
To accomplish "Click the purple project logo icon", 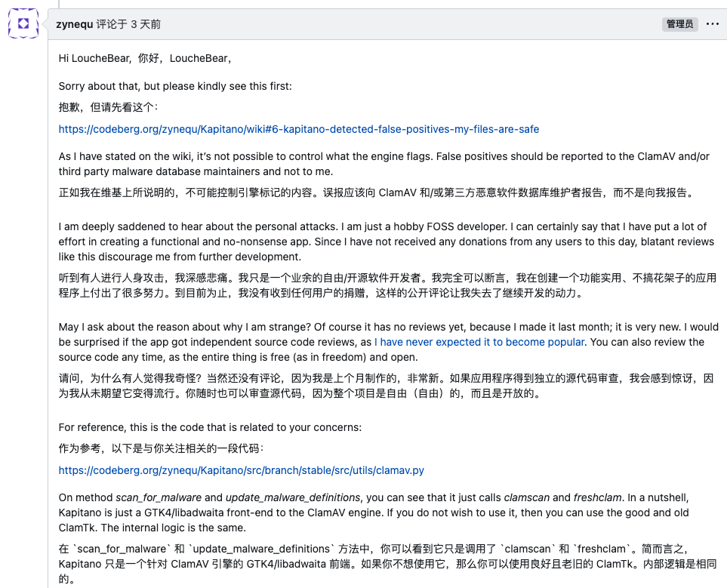I will tap(23, 23).
